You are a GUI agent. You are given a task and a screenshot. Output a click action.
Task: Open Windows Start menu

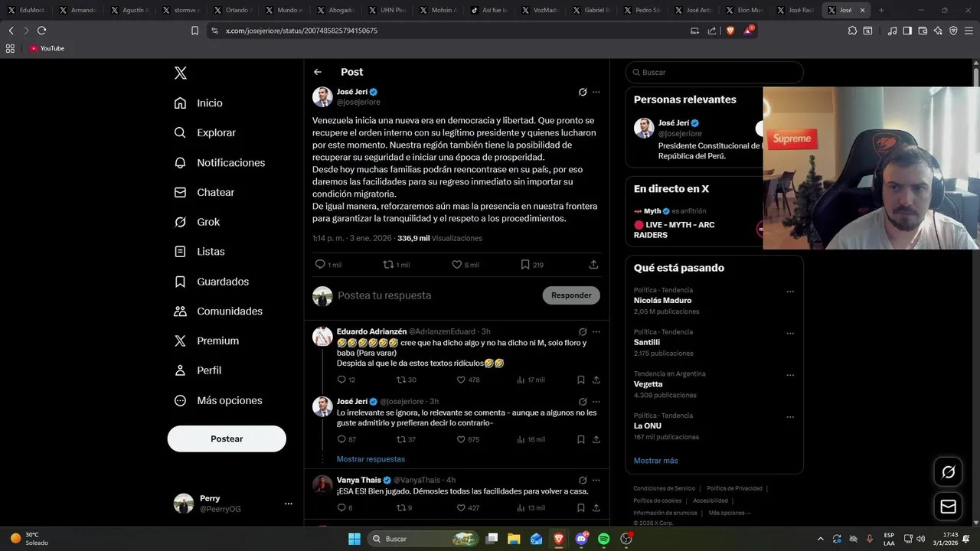click(x=354, y=539)
